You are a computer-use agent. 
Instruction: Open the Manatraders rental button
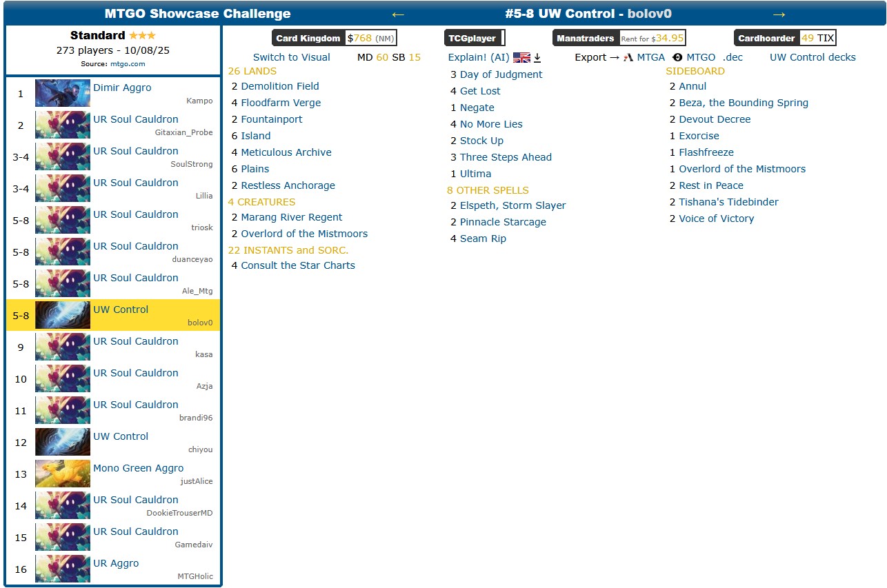coord(619,38)
